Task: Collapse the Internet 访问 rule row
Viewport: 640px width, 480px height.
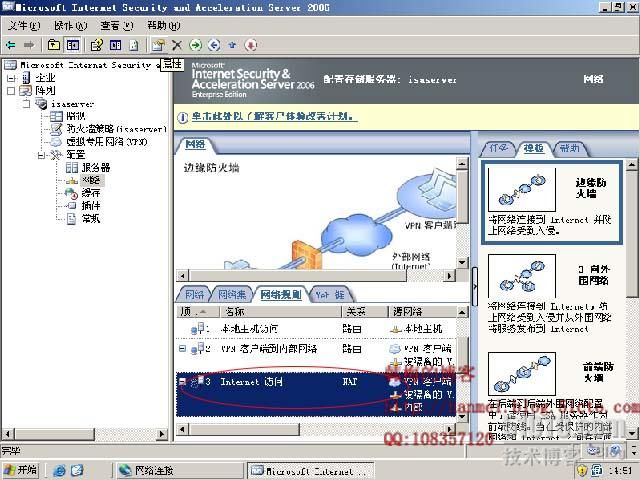Action: point(182,381)
